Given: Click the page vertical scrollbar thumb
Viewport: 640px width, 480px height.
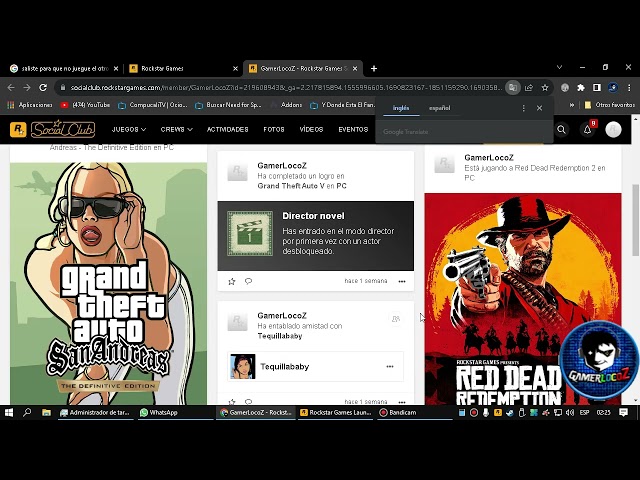Looking at the screenshot, I should pos(636,220).
